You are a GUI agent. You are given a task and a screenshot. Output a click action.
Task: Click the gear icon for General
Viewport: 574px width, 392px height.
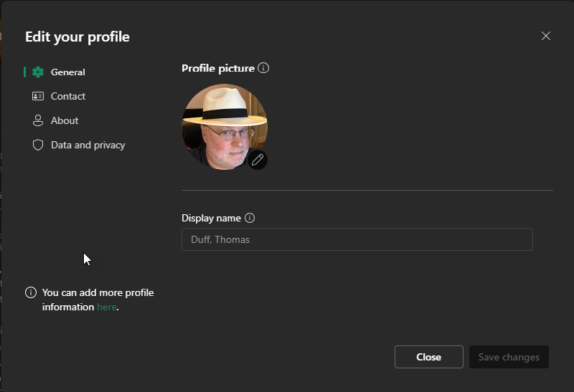tap(38, 72)
